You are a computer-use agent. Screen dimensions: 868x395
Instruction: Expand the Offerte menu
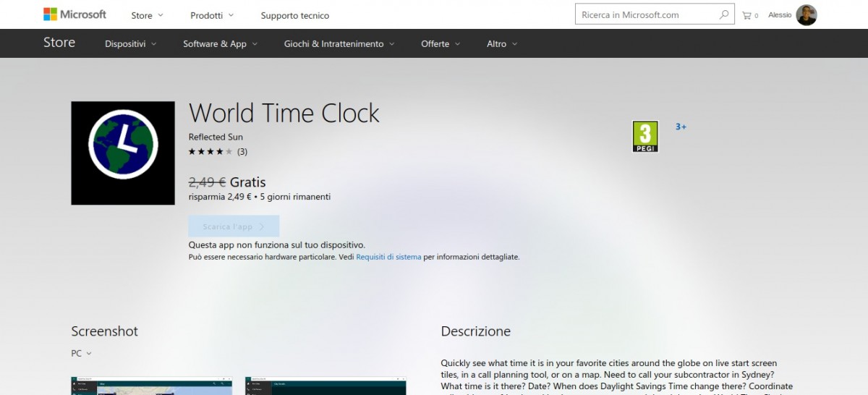pos(441,44)
